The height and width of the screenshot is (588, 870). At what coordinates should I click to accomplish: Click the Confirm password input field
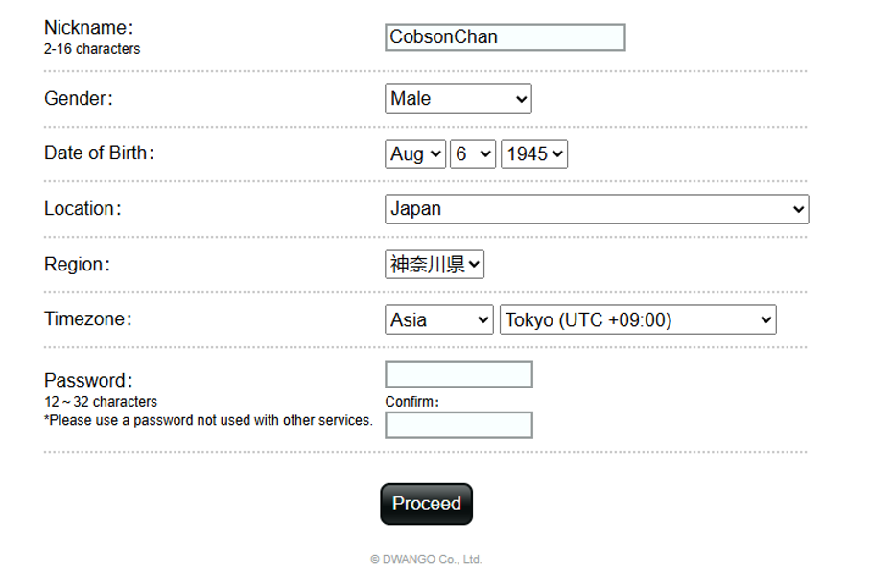(459, 425)
